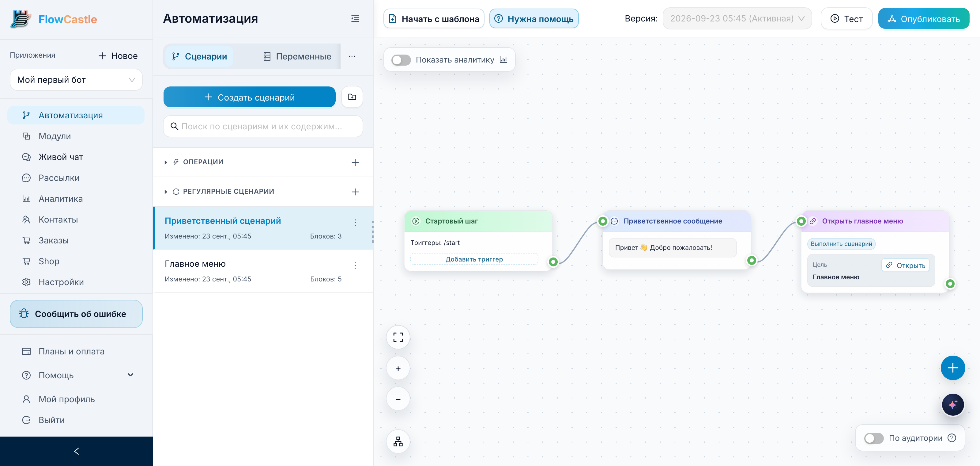The width and height of the screenshot is (980, 466).
Task: Open options for Главное меню scenario
Action: (355, 265)
